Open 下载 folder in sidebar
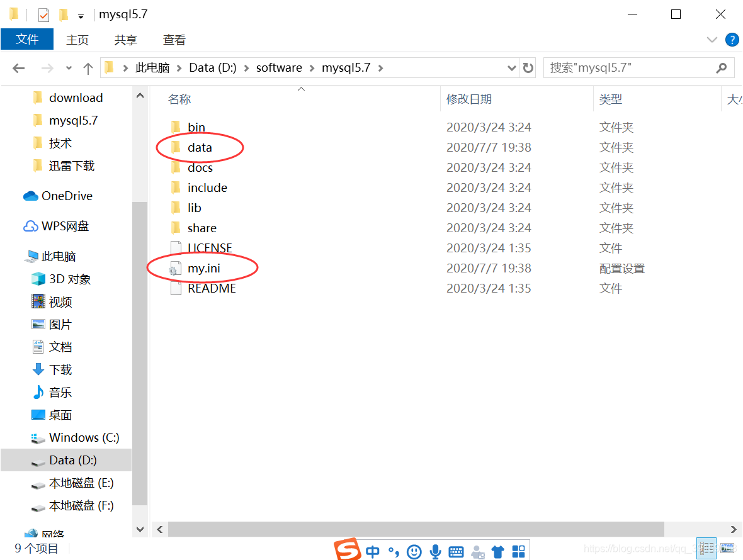 point(60,370)
